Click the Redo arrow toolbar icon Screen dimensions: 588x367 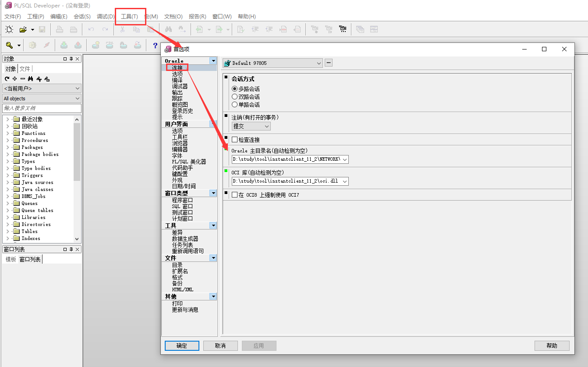(x=105, y=29)
